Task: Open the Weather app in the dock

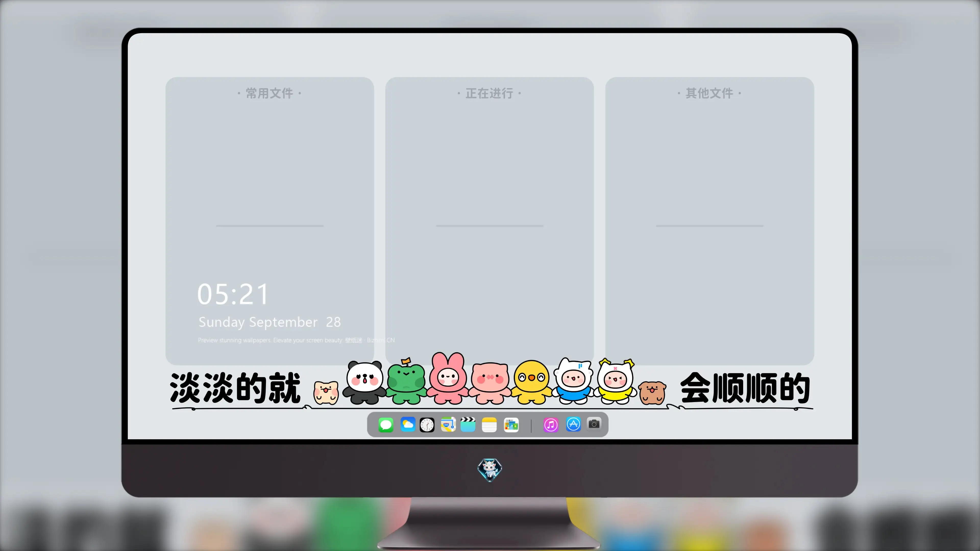Action: (x=408, y=425)
